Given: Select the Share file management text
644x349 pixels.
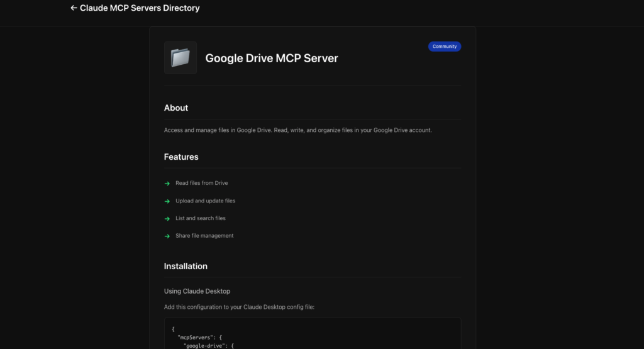Looking at the screenshot, I should pos(204,236).
